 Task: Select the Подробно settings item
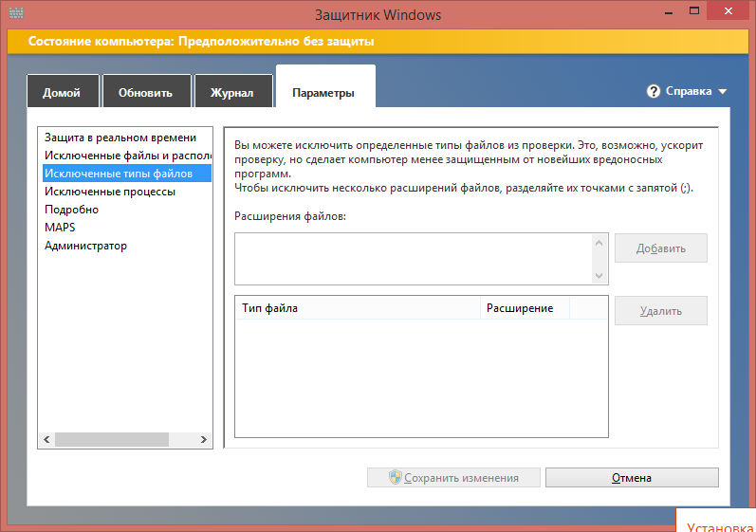127,210
